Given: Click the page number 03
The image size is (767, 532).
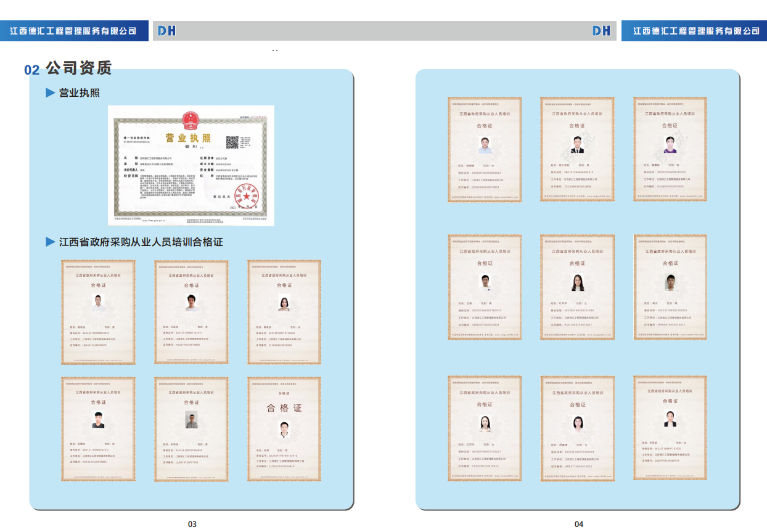Looking at the screenshot, I should click(x=192, y=524).
